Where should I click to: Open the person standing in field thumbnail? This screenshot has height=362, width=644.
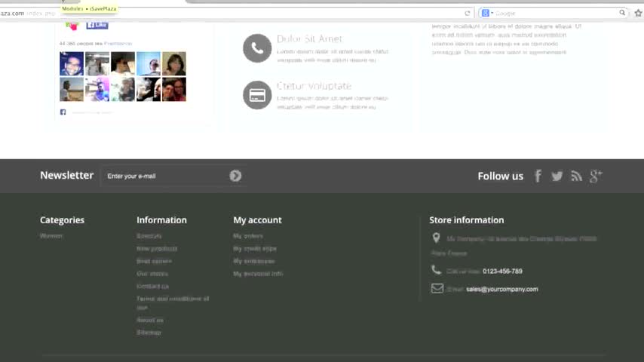[x=72, y=89]
